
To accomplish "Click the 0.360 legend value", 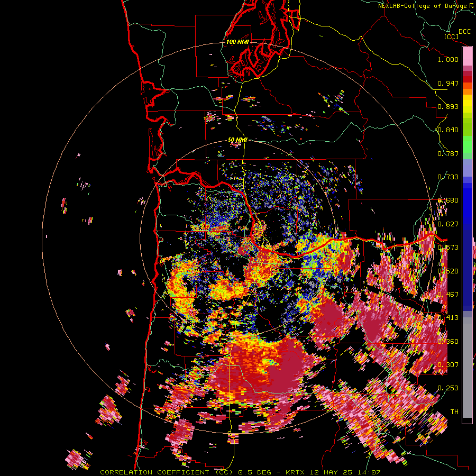I will tap(448, 342).
